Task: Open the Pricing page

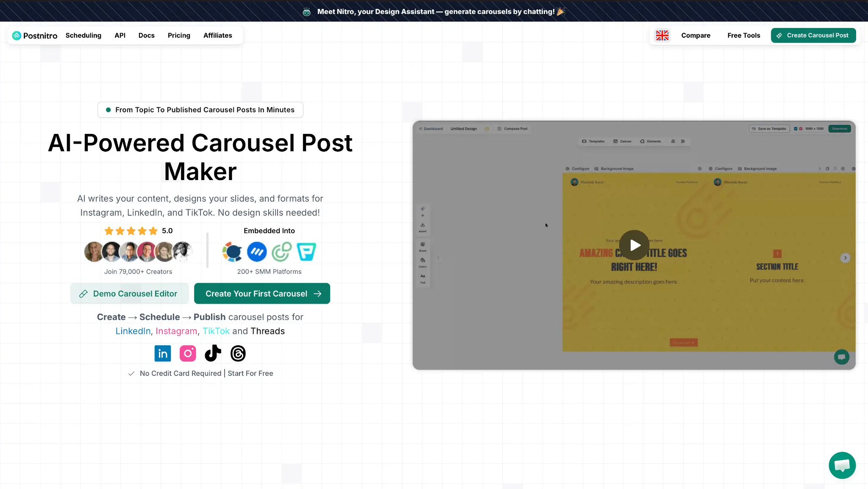Action: coord(179,36)
